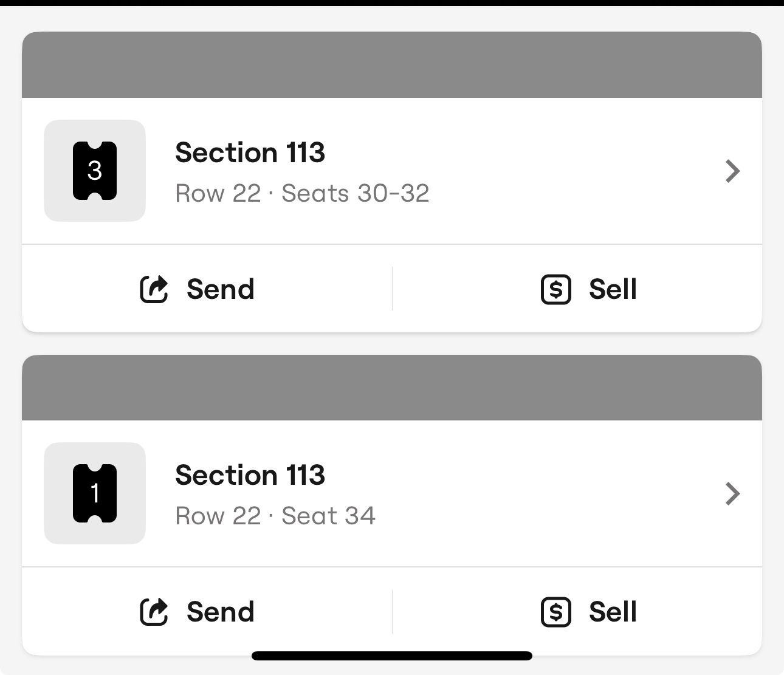Click the share arrow icon for Seat 34

154,612
